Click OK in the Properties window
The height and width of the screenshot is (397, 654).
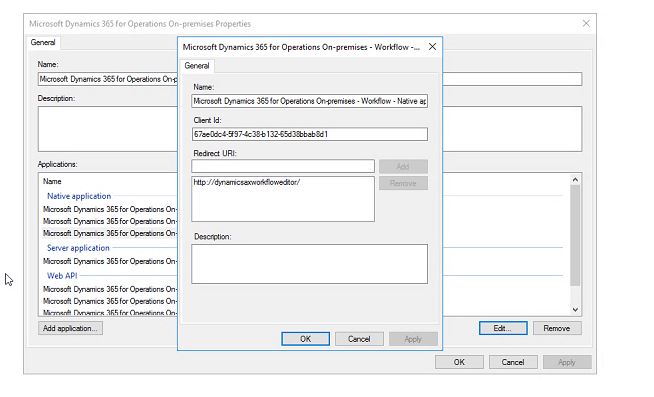point(459,362)
